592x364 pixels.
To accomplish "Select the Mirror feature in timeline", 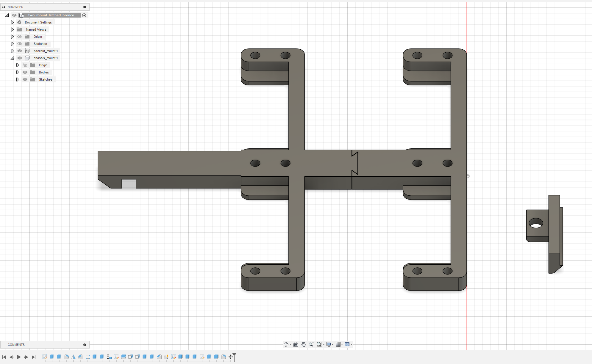I will 73,357.
